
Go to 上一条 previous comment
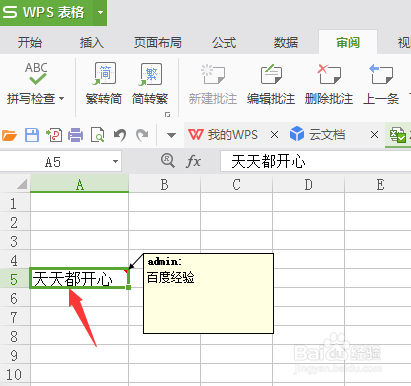[x=381, y=84]
